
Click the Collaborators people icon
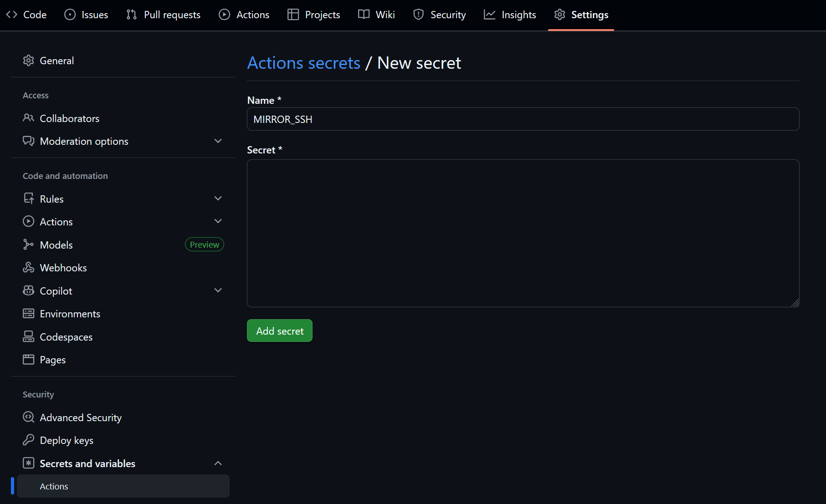(28, 118)
